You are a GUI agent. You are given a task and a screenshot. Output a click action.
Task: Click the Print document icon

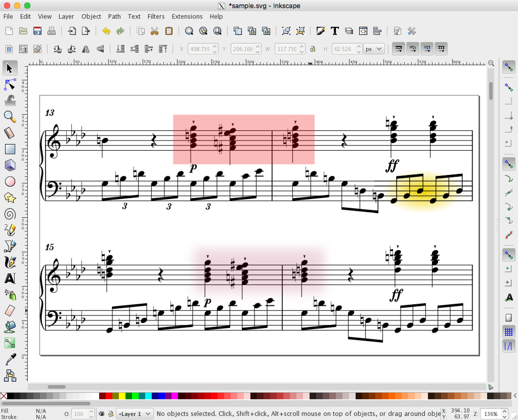tap(52, 31)
